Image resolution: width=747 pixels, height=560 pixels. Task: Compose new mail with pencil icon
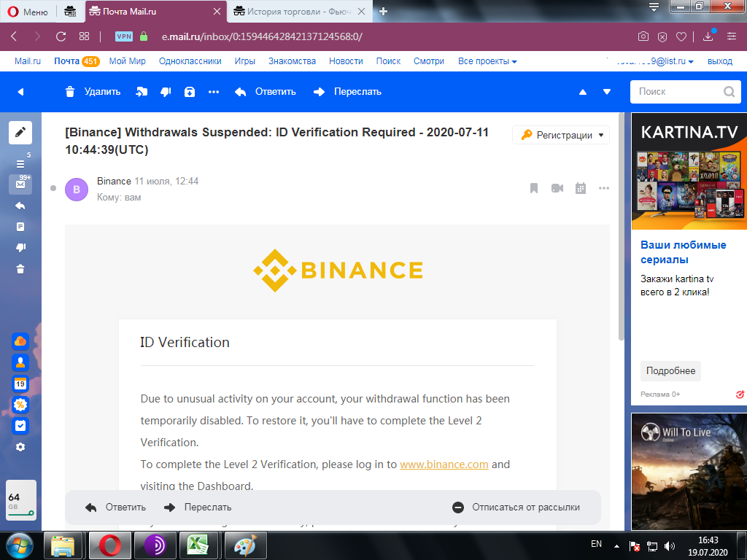20,133
